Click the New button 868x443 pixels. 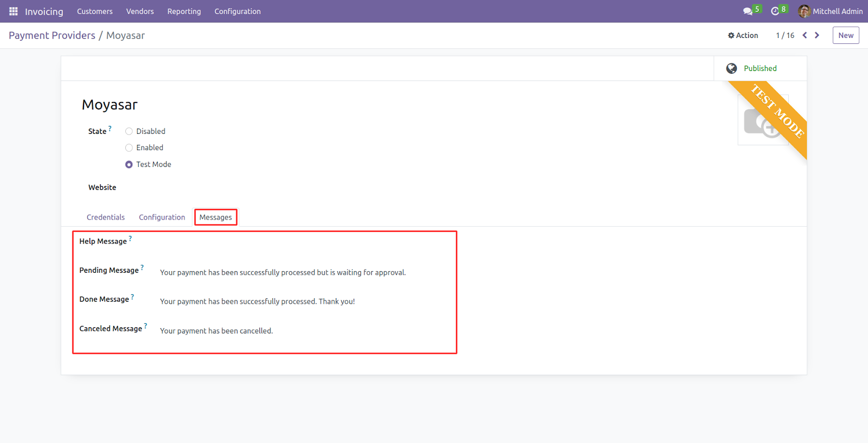[x=846, y=35]
